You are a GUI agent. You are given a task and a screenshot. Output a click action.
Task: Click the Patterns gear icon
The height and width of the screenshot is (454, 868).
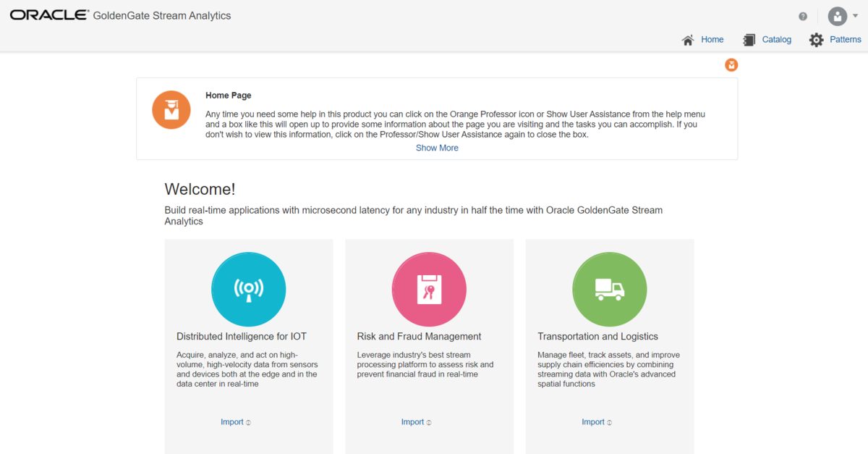pos(817,40)
